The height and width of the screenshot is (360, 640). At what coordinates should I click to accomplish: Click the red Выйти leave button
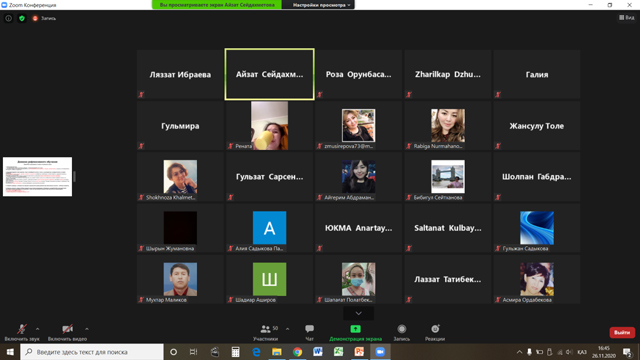click(x=622, y=332)
